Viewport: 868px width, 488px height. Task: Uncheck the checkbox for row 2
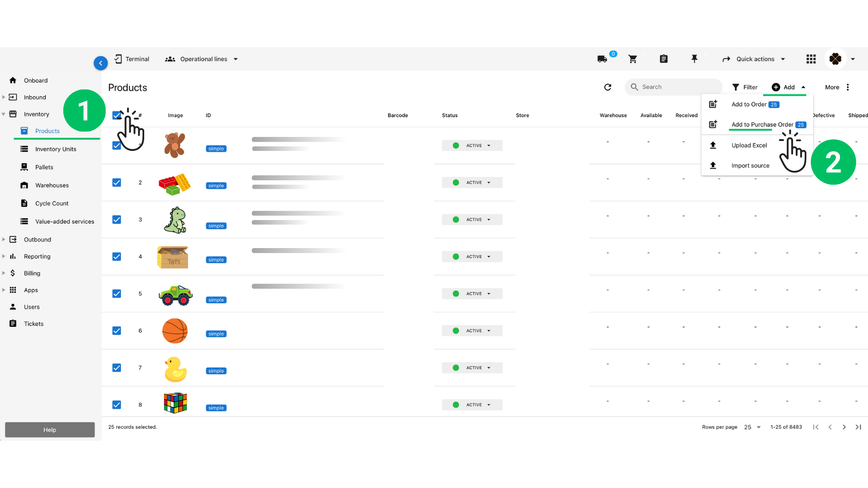[x=117, y=183]
